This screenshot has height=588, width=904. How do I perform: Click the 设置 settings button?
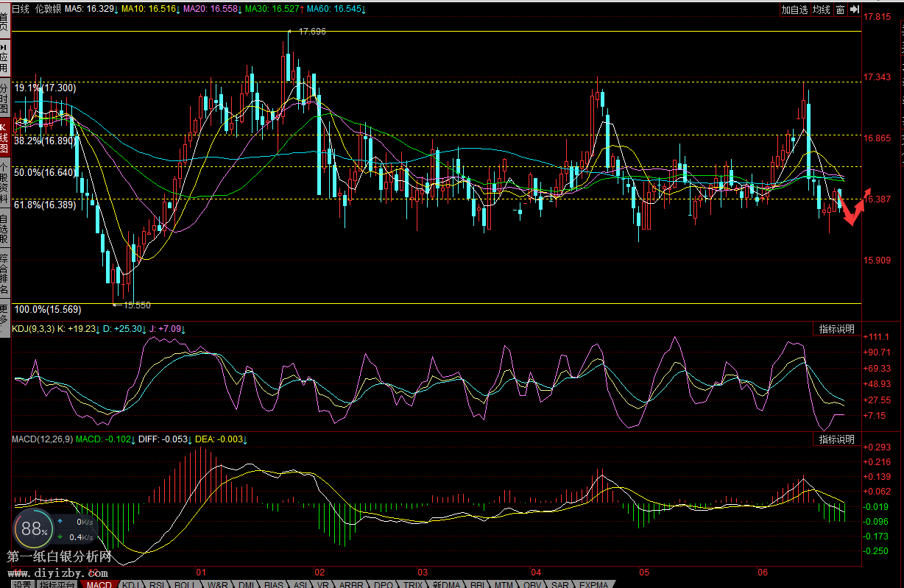[x=21, y=584]
